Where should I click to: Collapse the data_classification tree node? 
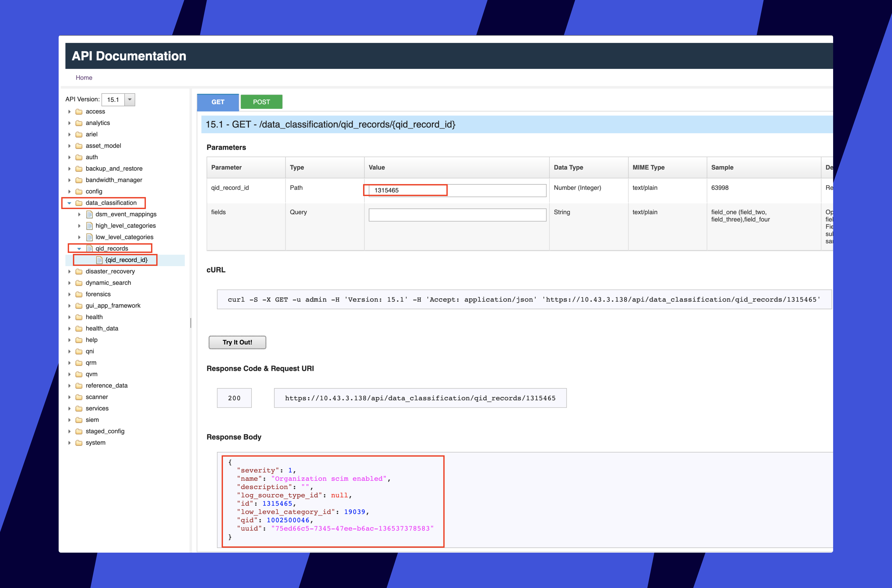69,203
